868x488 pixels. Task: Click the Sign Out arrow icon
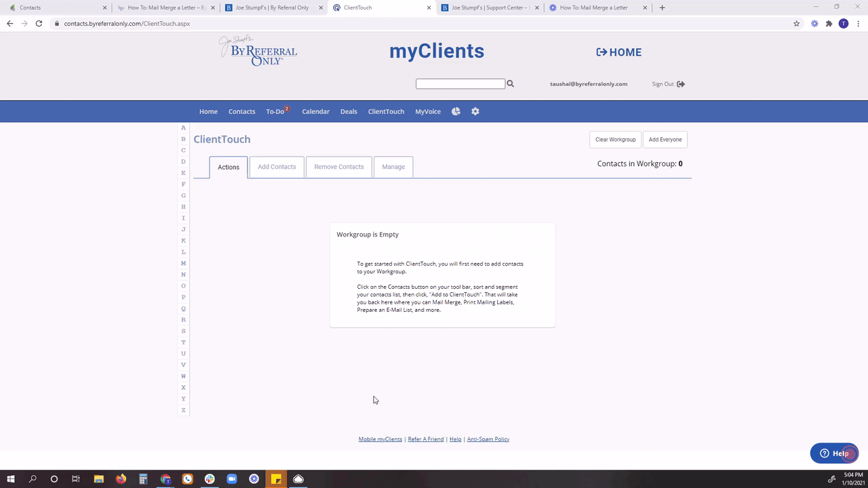tap(681, 84)
